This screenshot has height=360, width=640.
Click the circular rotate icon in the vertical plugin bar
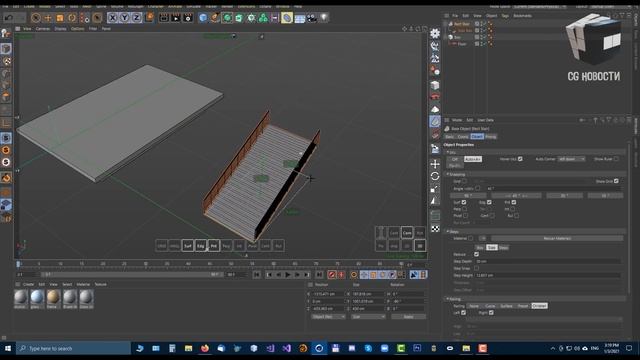(435, 176)
